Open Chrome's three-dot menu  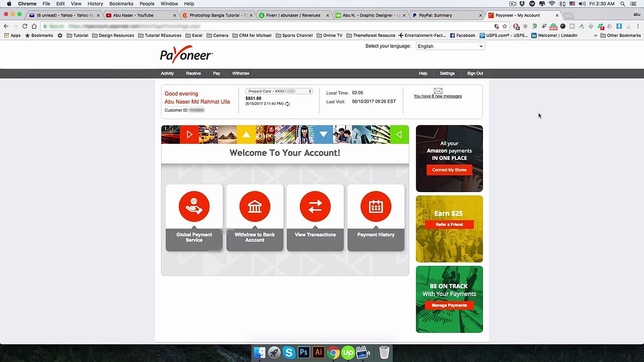(x=637, y=26)
